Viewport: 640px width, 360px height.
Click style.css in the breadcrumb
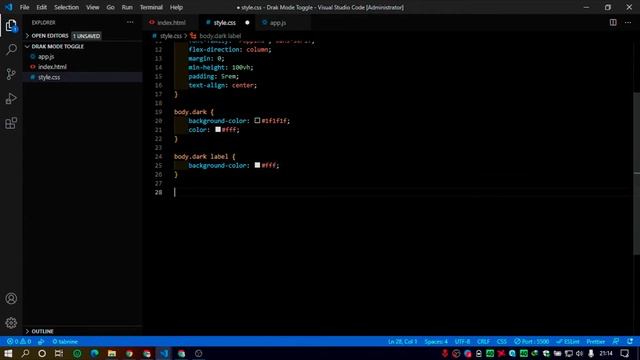pyautogui.click(x=171, y=36)
